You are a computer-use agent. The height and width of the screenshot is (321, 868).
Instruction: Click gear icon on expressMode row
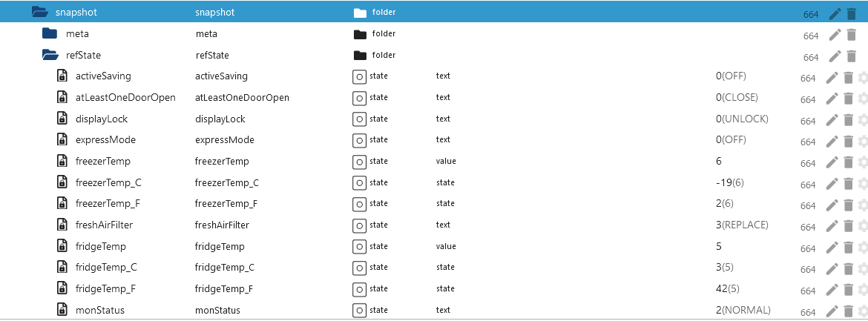click(863, 141)
